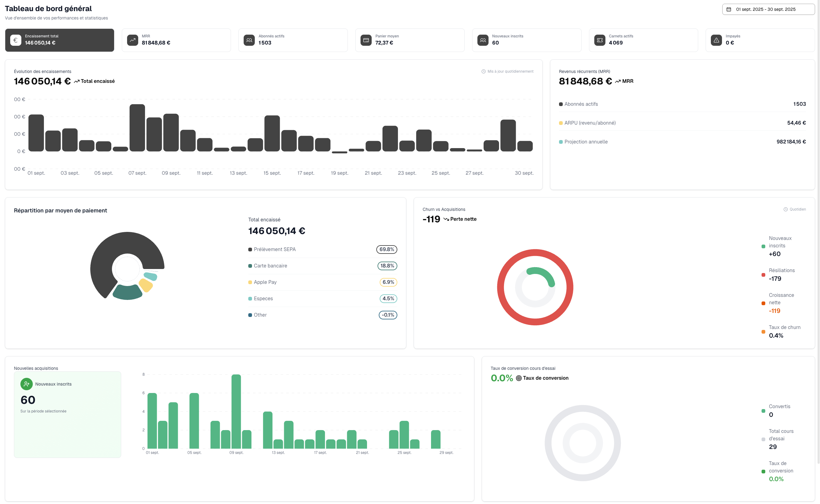Click the tallest green bar at 09 sept.
Image resolution: width=820 pixels, height=504 pixels.
(236, 411)
